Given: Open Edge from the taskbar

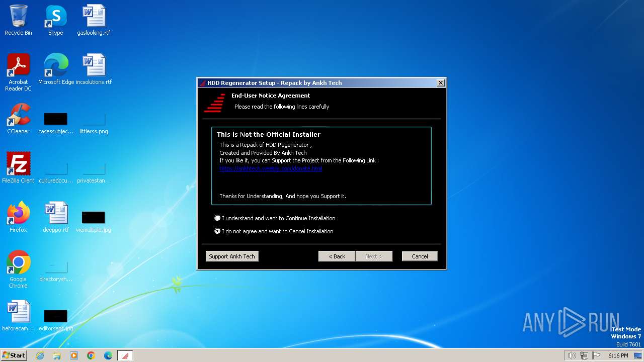Looking at the screenshot, I should click(108, 355).
